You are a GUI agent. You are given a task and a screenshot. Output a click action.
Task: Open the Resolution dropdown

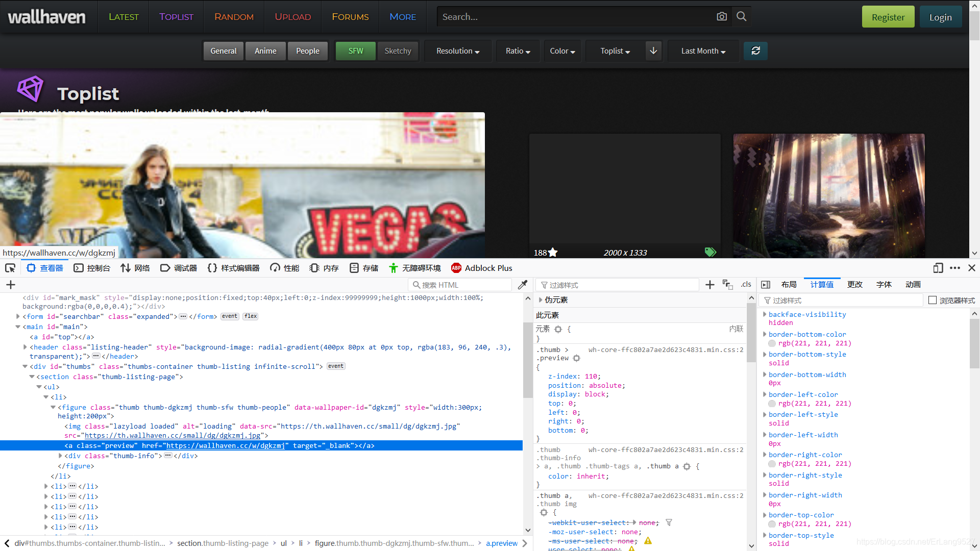tap(458, 51)
